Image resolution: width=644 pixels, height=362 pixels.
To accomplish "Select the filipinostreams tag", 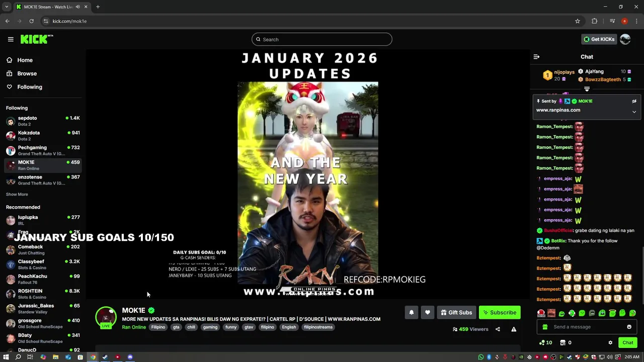I will tap(318, 327).
